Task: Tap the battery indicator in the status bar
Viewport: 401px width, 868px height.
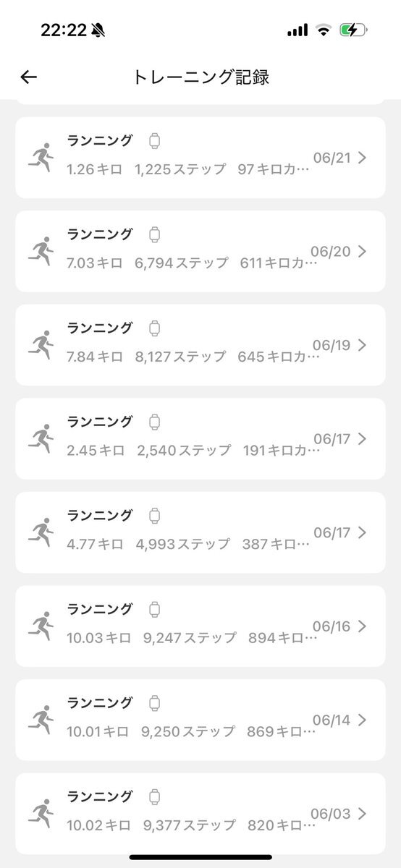Action: (354, 30)
